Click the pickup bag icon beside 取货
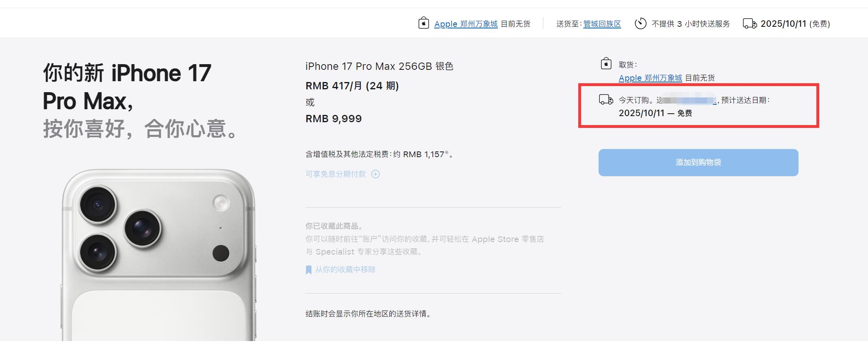 pos(606,64)
